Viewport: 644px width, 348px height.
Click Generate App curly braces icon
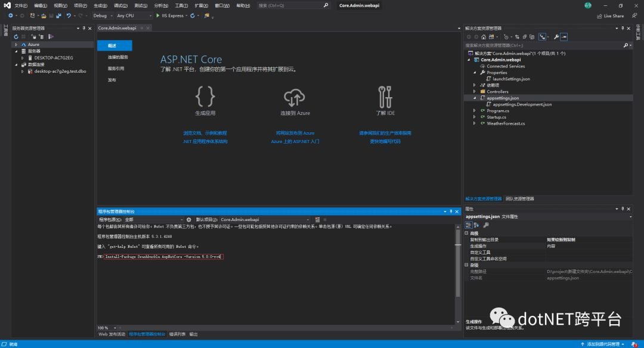pyautogui.click(x=205, y=96)
